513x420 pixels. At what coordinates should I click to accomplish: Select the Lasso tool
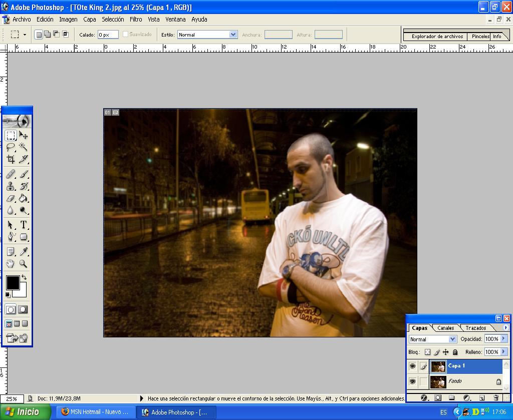[x=11, y=147]
